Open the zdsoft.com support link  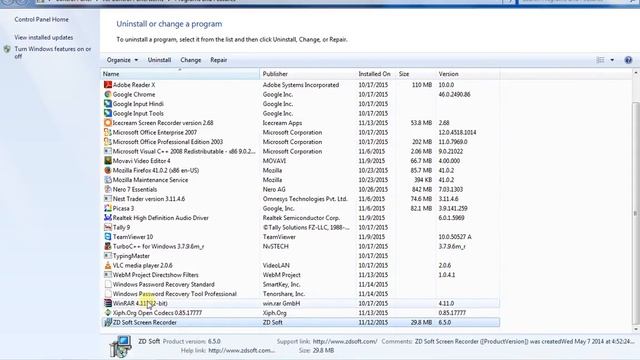click(x=345, y=341)
